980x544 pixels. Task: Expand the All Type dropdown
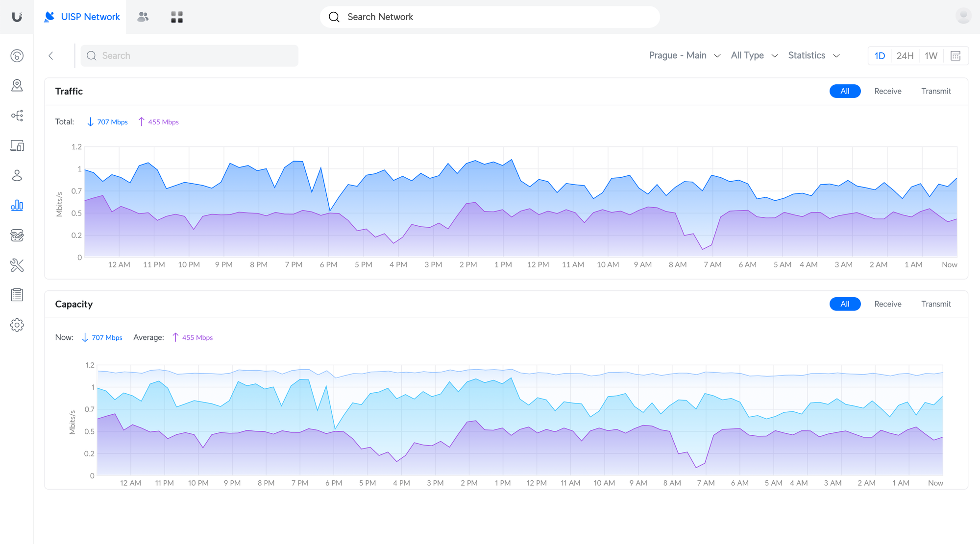[754, 55]
